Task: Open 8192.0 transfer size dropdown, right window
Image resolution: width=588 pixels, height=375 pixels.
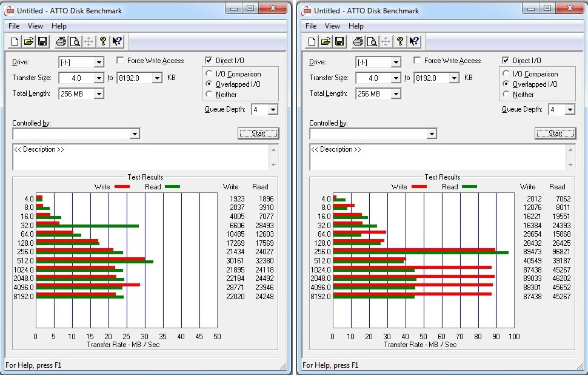Action: coord(455,78)
